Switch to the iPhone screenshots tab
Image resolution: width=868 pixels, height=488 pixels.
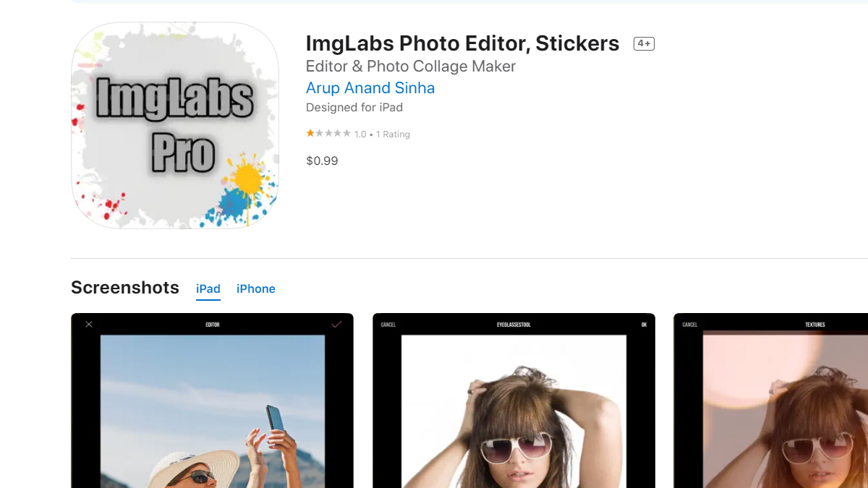(x=256, y=288)
